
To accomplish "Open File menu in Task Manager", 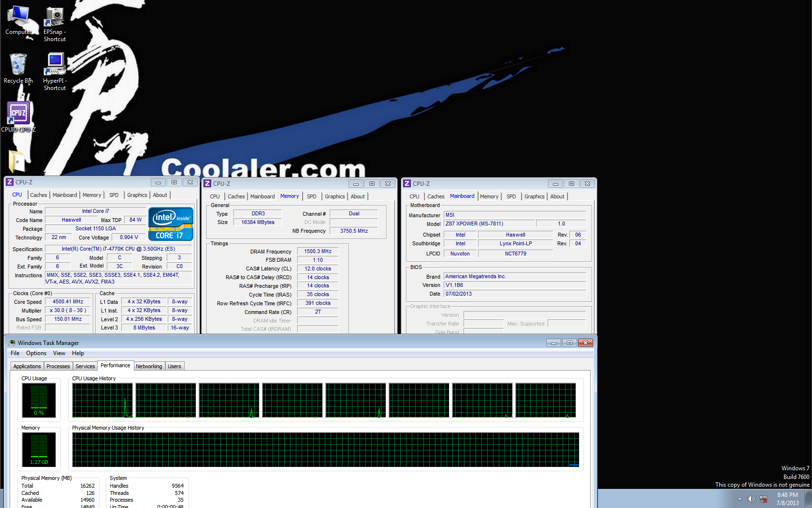I will (15, 354).
